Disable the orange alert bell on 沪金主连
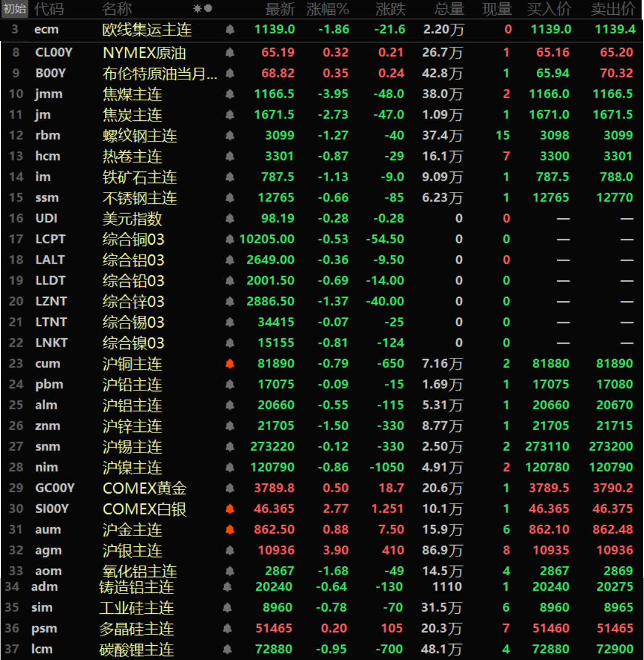 (230, 530)
